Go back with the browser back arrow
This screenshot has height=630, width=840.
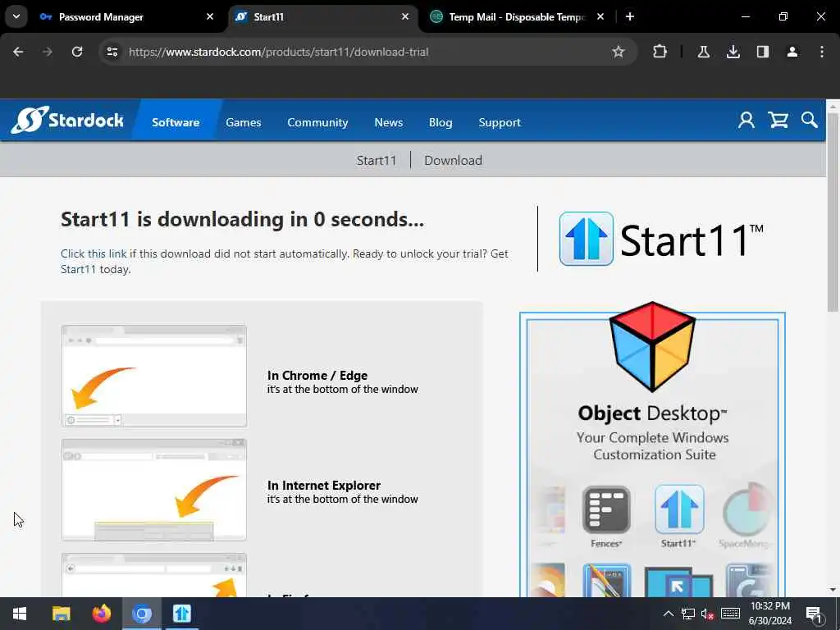[18, 52]
